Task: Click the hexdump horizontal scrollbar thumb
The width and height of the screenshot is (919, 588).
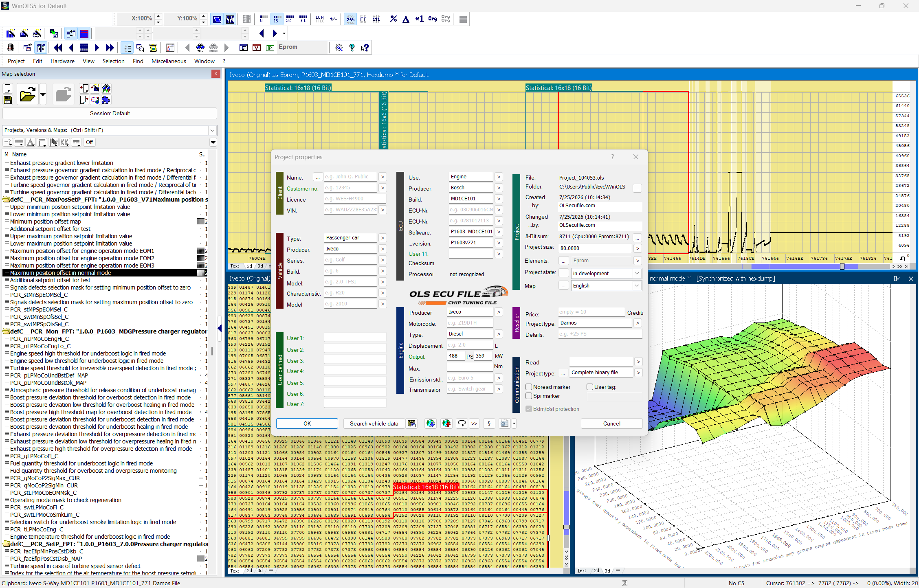Action: [x=842, y=266]
